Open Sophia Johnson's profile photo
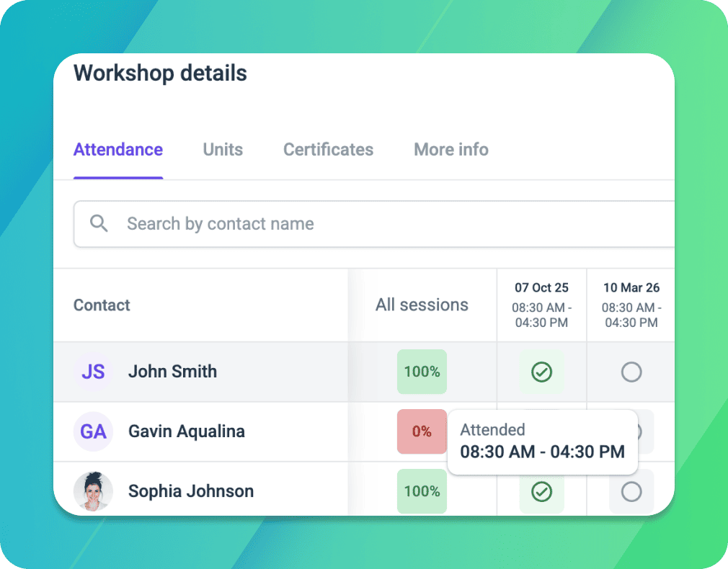This screenshot has width=728, height=569. coord(93,491)
